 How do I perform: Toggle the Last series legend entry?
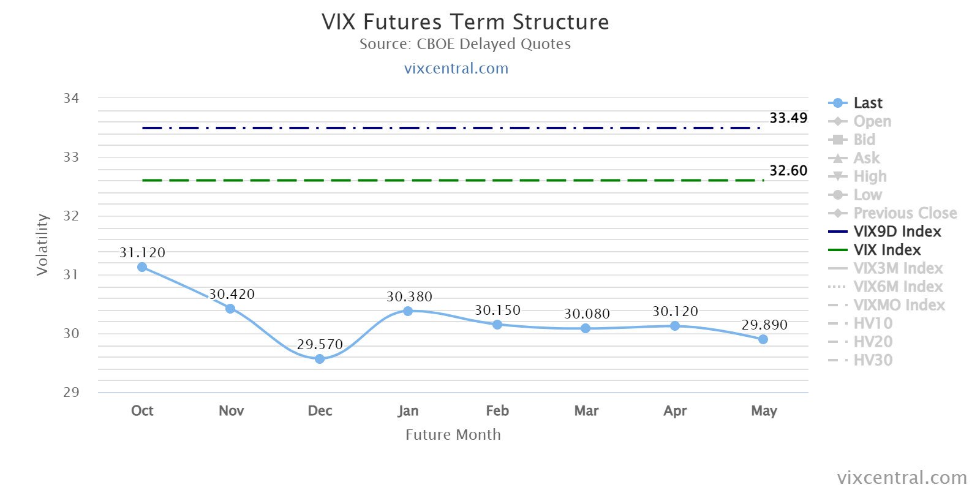[855, 103]
